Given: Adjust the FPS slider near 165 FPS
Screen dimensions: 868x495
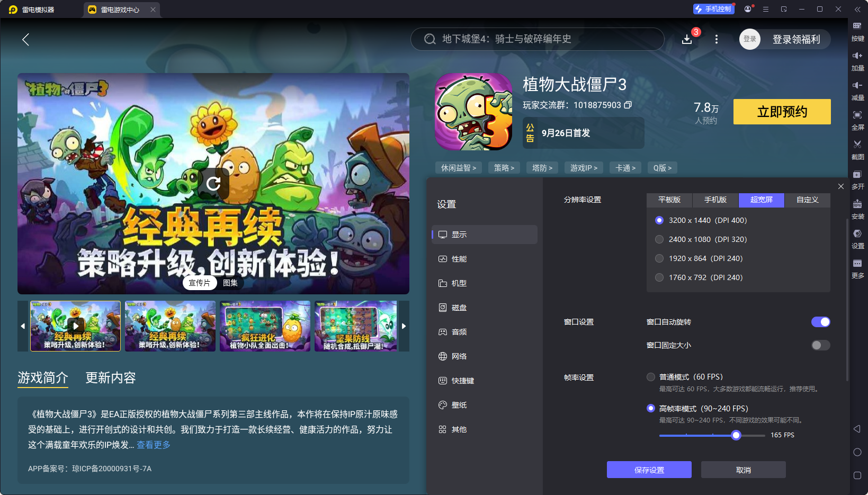Looking at the screenshot, I should click(x=736, y=435).
